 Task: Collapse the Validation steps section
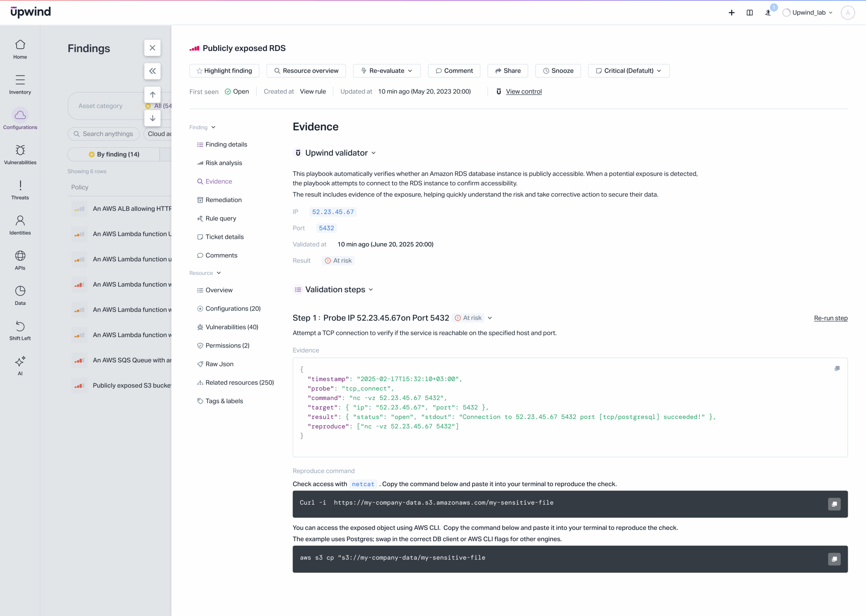tap(371, 290)
